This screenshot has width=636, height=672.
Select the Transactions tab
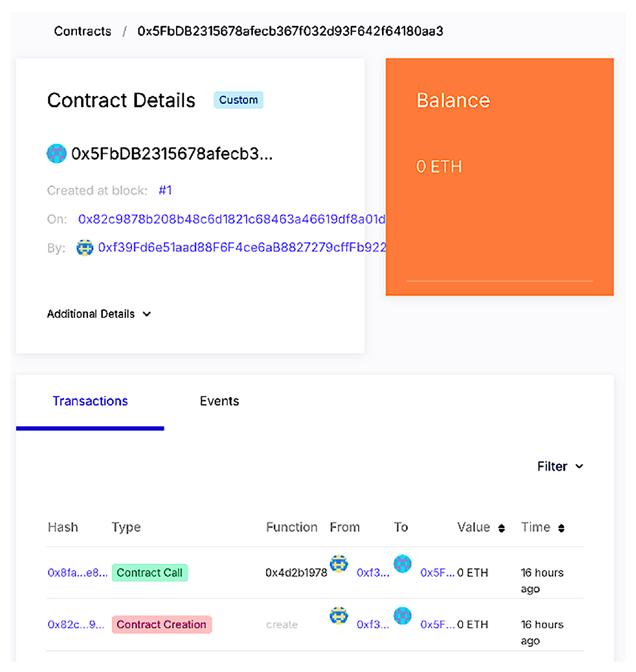pos(90,401)
